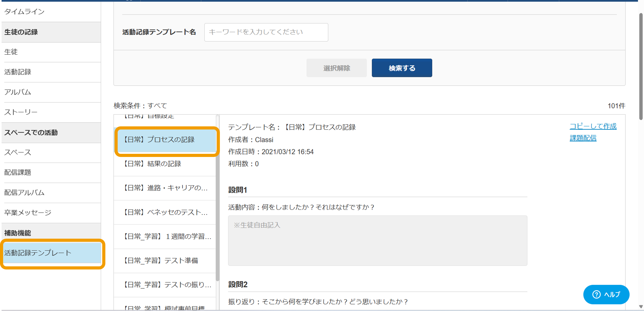Click the 活動記録テンプレート名 label

159,32
